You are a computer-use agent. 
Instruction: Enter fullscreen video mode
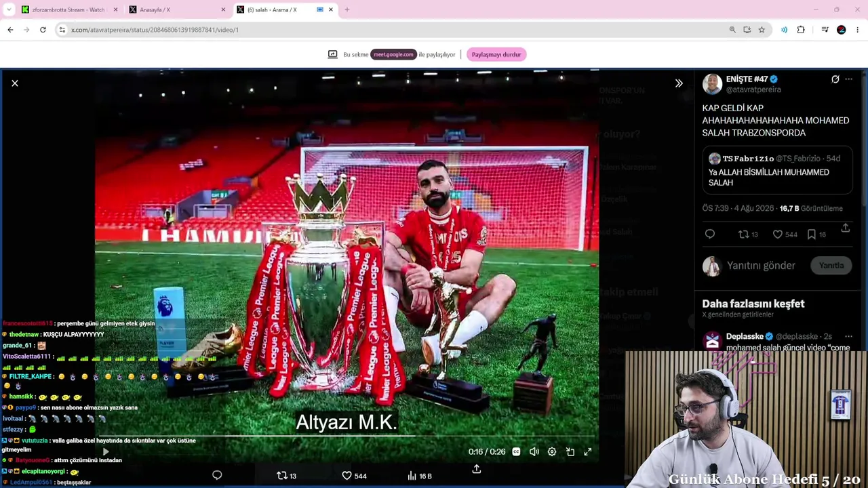point(588,451)
